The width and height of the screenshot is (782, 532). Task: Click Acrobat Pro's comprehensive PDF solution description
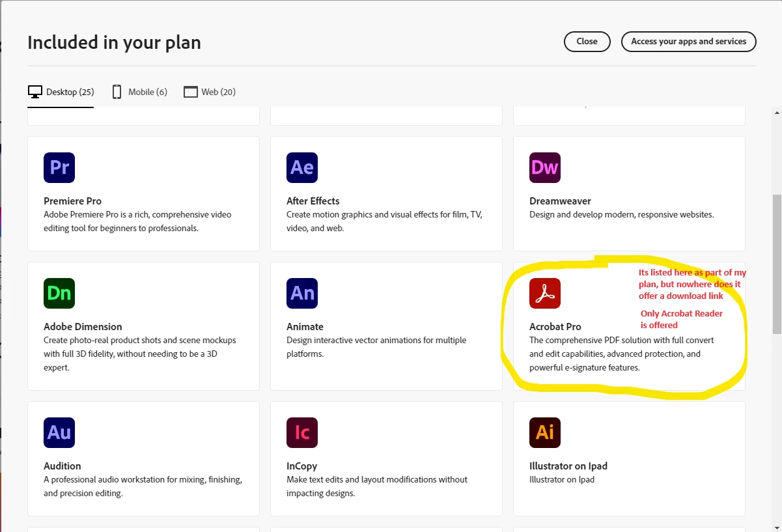[622, 354]
